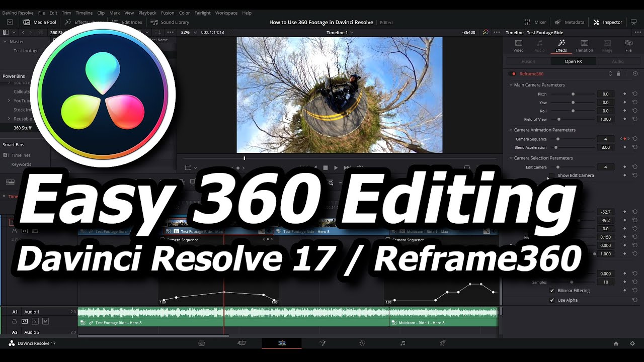Open the Mixer panel

[x=535, y=22]
